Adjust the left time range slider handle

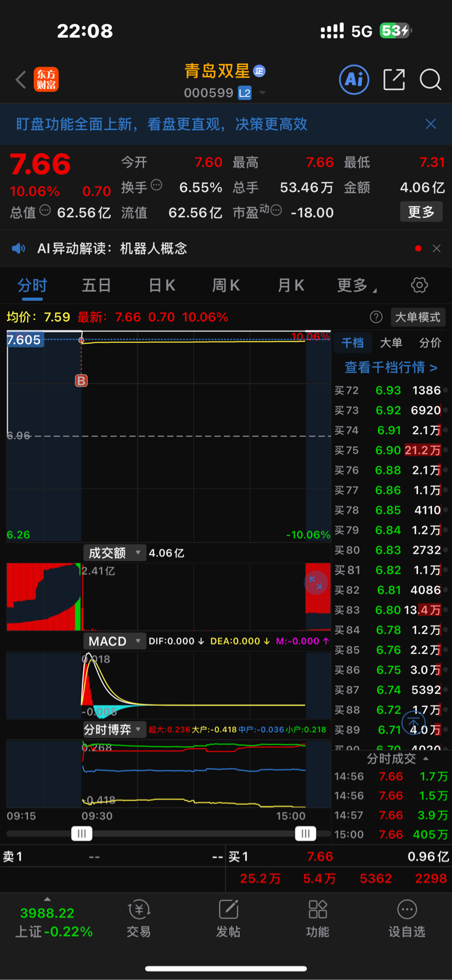82,833
